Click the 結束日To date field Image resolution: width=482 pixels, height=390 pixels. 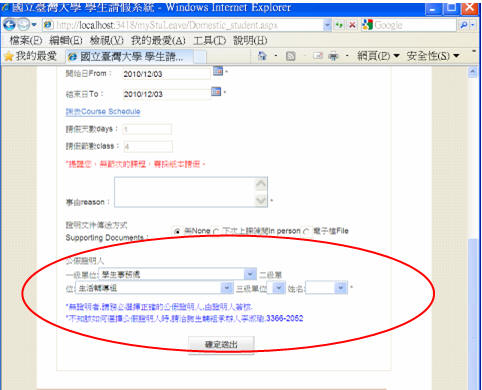(x=167, y=94)
